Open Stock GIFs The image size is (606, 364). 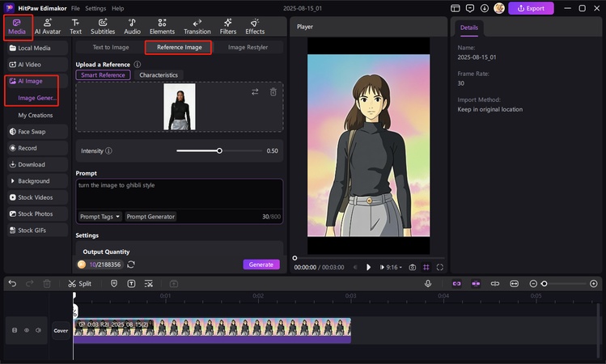tap(37, 231)
